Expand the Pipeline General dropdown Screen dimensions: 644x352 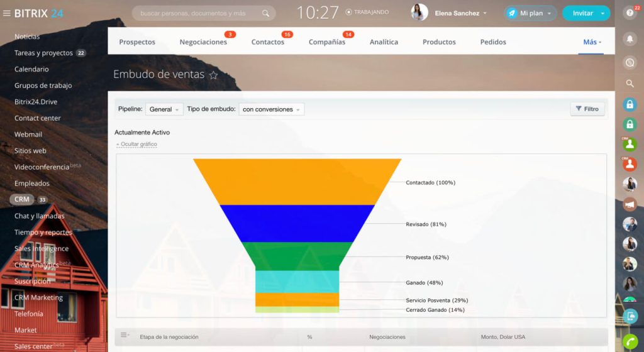click(x=164, y=109)
